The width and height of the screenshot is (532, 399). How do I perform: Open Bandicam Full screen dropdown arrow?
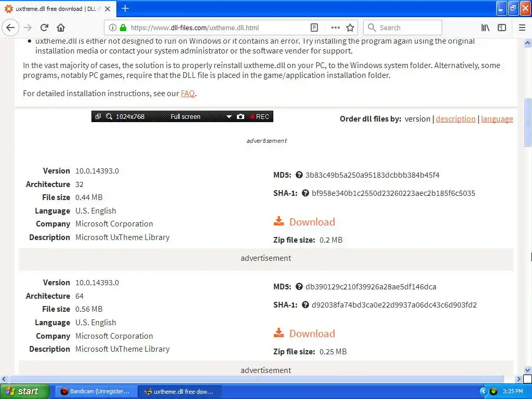(229, 117)
